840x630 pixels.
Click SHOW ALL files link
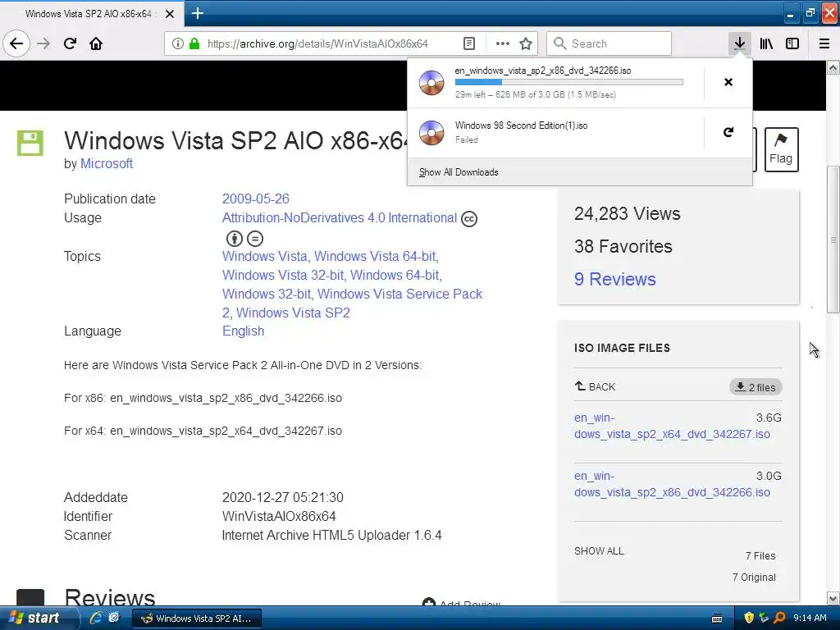(599, 551)
